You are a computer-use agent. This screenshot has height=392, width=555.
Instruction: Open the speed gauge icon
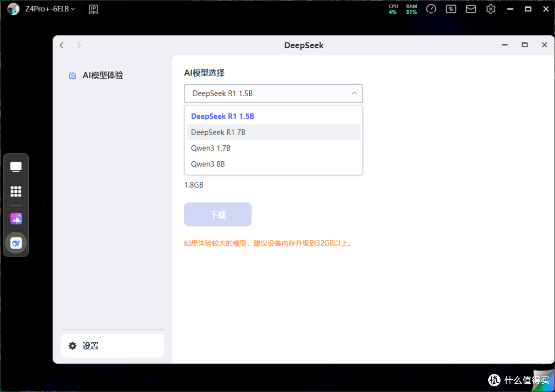[x=431, y=9]
